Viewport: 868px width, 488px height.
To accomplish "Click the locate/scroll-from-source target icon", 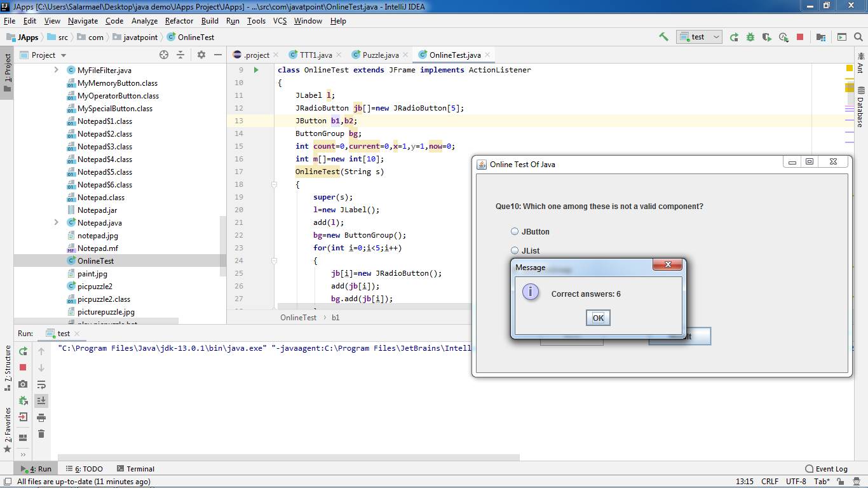I will tap(164, 55).
